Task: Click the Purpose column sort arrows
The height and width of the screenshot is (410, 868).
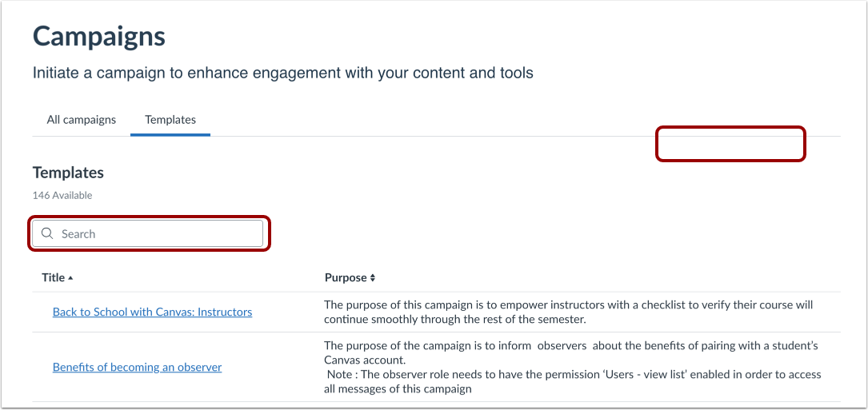Action: (x=373, y=278)
